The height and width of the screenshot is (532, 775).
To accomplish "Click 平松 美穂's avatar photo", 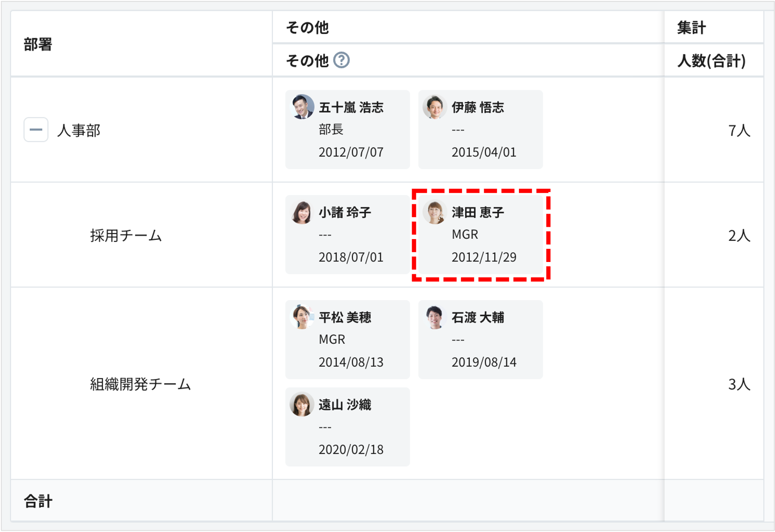I will coord(301,318).
